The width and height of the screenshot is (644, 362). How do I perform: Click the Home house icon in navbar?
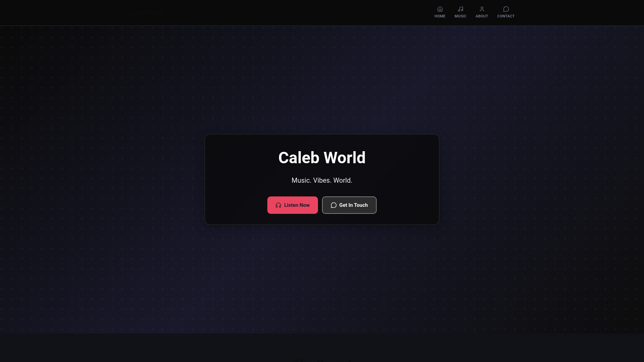[440, 9]
